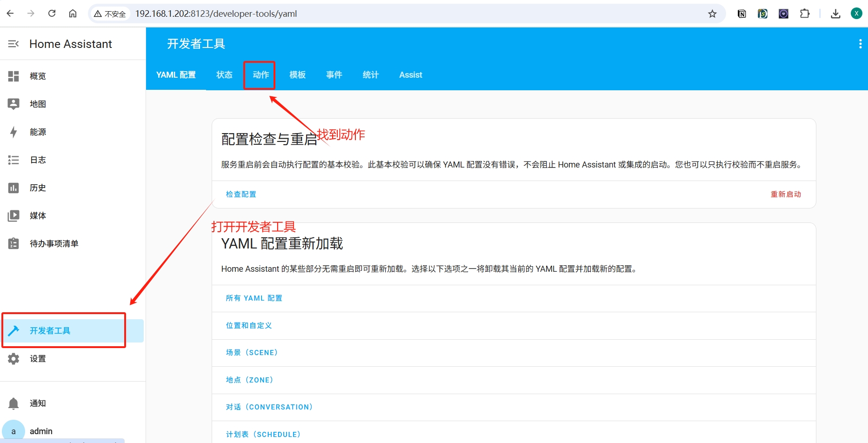This screenshot has width=868, height=443.
Task: Go forward in browser history
Action: coord(31,13)
